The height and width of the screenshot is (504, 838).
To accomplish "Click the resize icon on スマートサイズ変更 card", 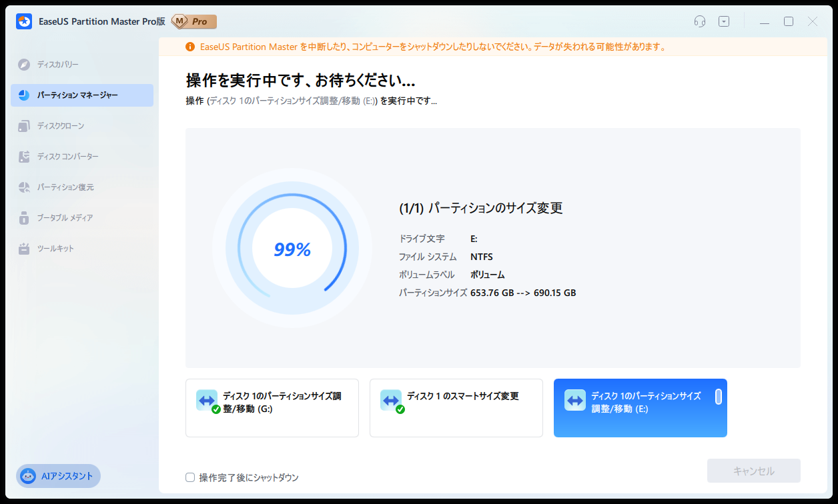I will click(391, 400).
